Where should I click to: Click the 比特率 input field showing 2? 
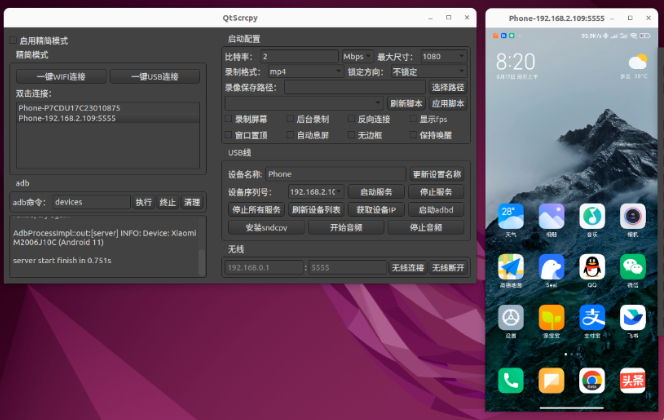pos(299,56)
